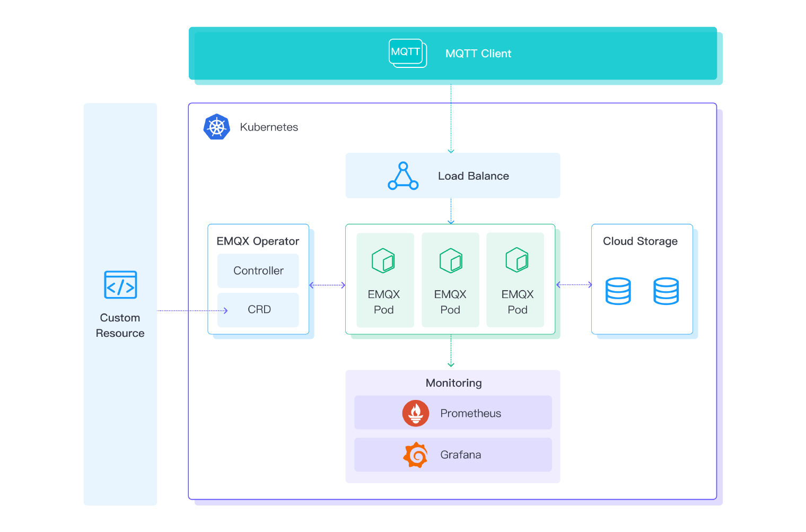This screenshot has width=806, height=532.
Task: Click the EMQX Operator heading
Action: click(258, 241)
